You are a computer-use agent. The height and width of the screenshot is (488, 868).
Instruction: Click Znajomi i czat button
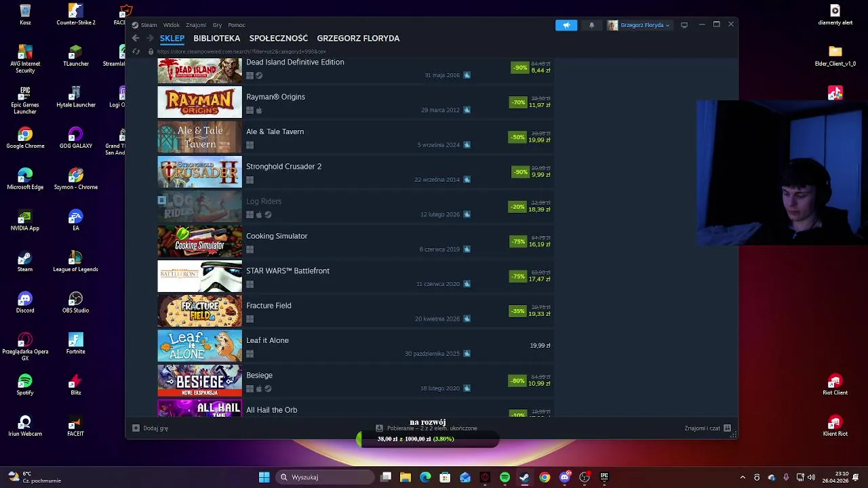click(707, 428)
